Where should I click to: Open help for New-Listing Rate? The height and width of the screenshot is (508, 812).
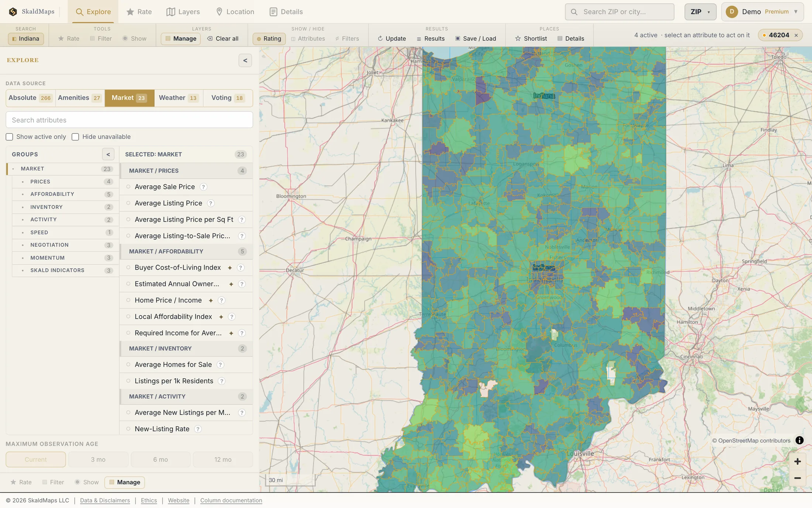pos(197,429)
